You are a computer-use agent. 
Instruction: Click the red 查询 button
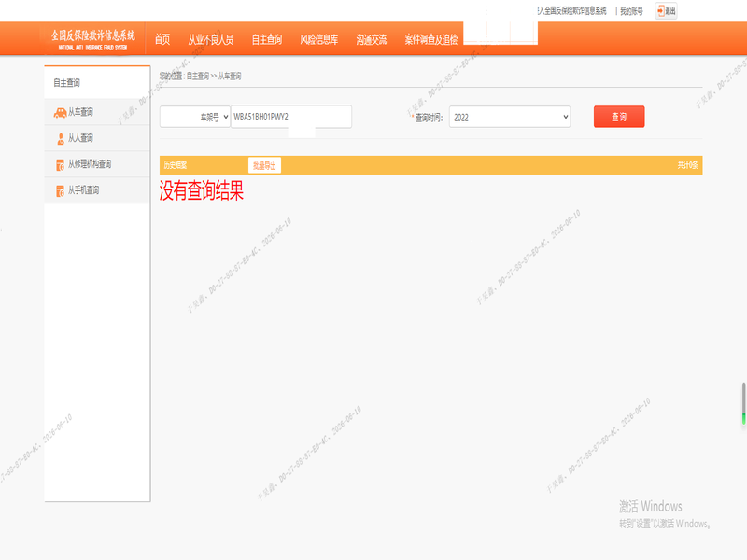[x=619, y=117]
